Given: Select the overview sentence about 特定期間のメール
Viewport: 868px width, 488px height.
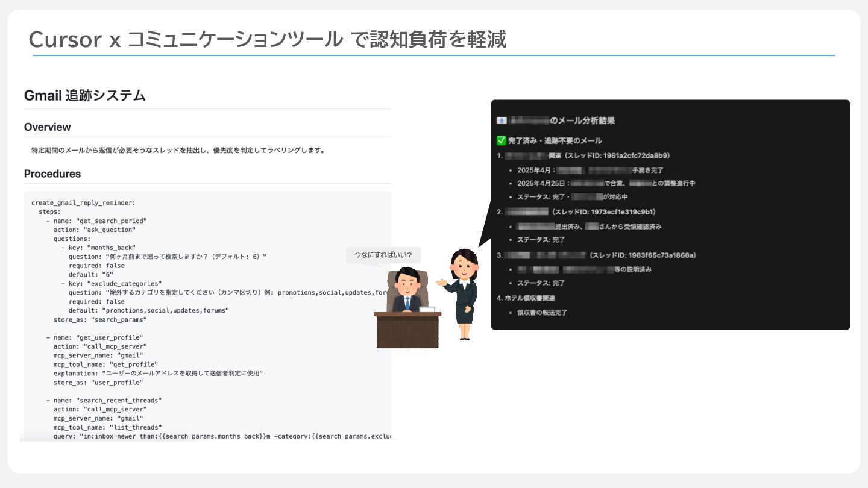Looking at the screenshot, I should [x=178, y=150].
